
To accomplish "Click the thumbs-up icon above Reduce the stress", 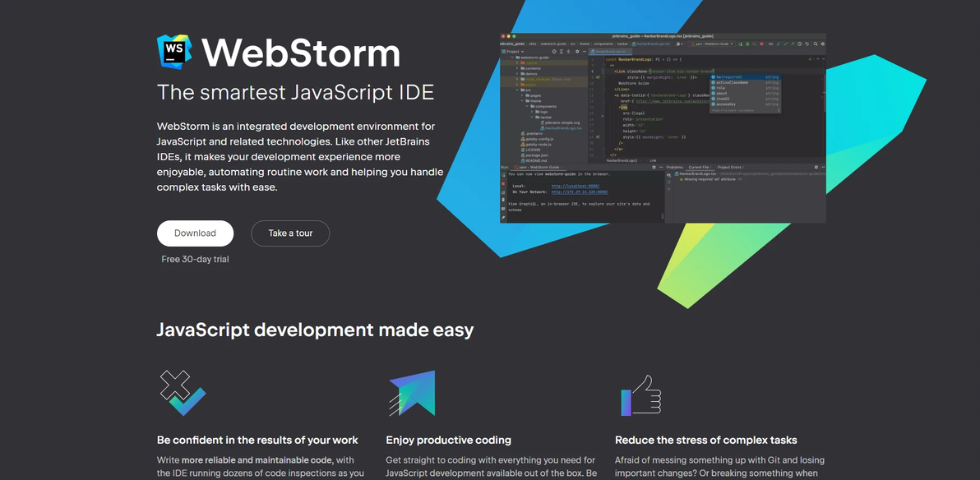I will [641, 395].
